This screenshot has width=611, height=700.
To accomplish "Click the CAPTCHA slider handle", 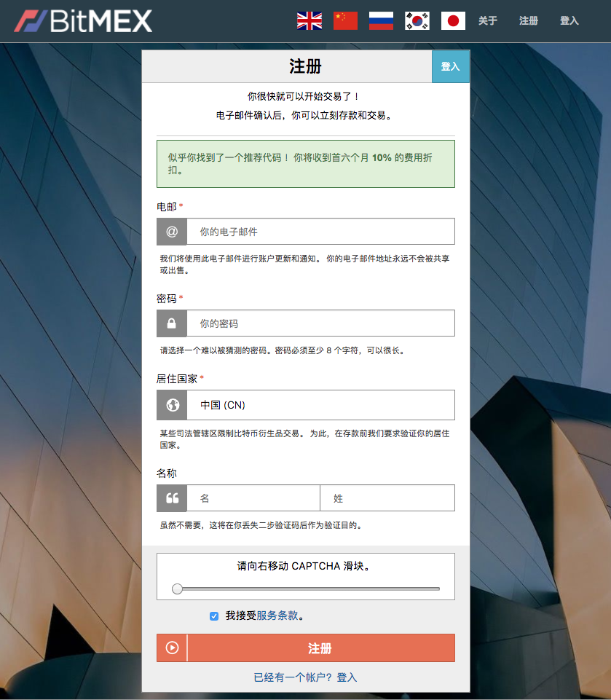I will point(177,589).
